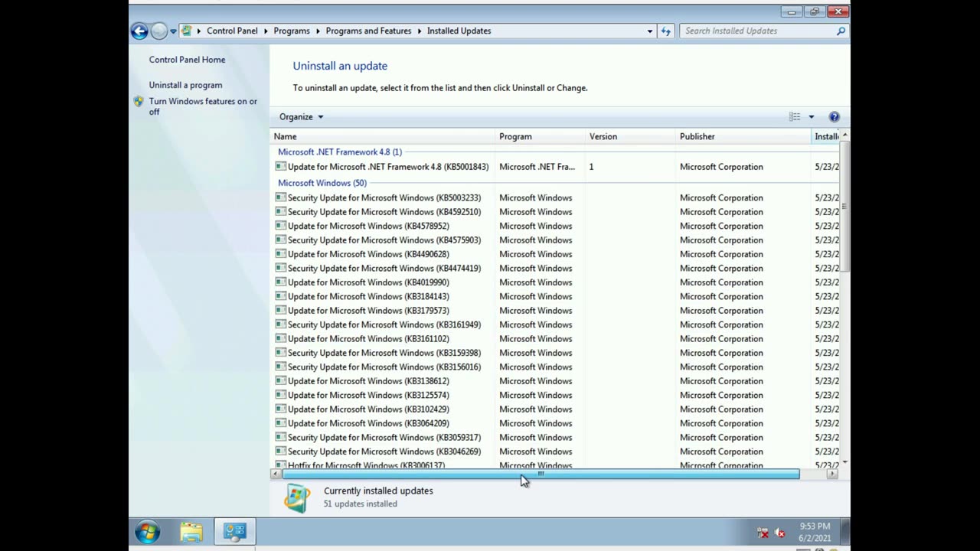Select Security Update KB3156016 row text
Image resolution: width=980 pixels, height=551 pixels.
coord(384,367)
